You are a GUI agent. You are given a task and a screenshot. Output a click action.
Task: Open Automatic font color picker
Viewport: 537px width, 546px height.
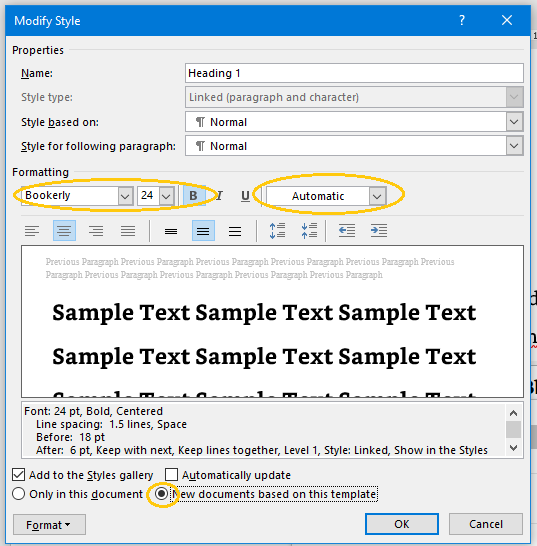[377, 196]
